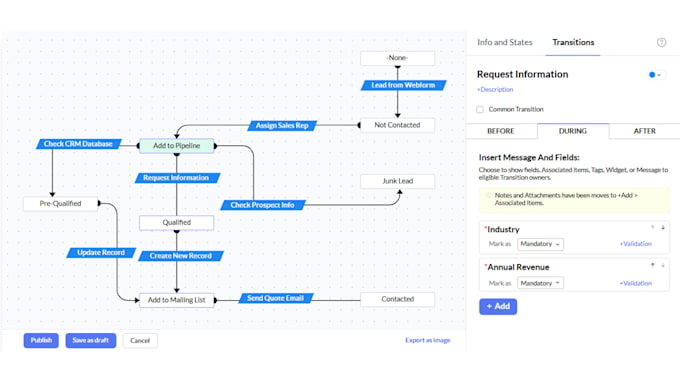Select the Request Information transition label
The width and height of the screenshot is (680, 383).
pyautogui.click(x=177, y=178)
